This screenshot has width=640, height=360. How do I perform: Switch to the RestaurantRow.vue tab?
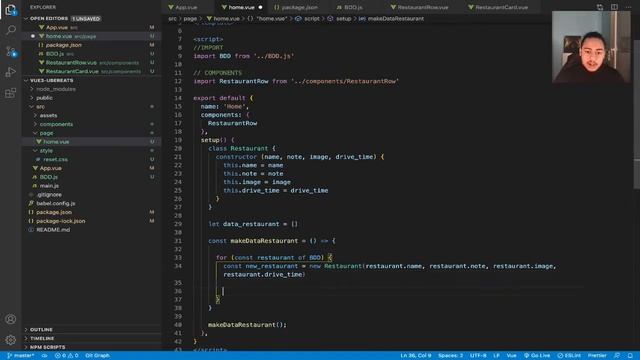pos(422,7)
